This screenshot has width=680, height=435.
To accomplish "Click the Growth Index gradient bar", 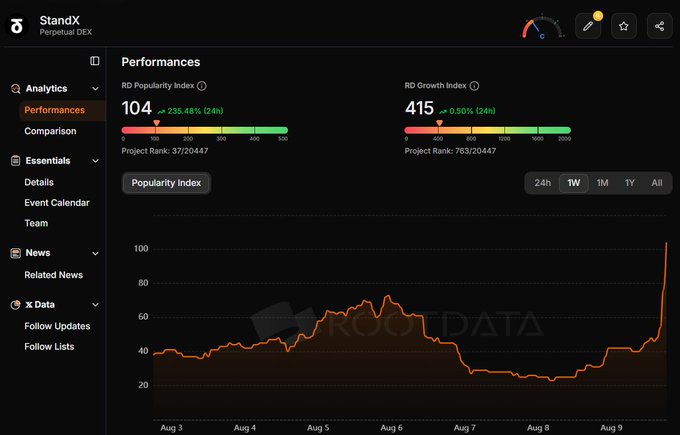I will click(487, 130).
